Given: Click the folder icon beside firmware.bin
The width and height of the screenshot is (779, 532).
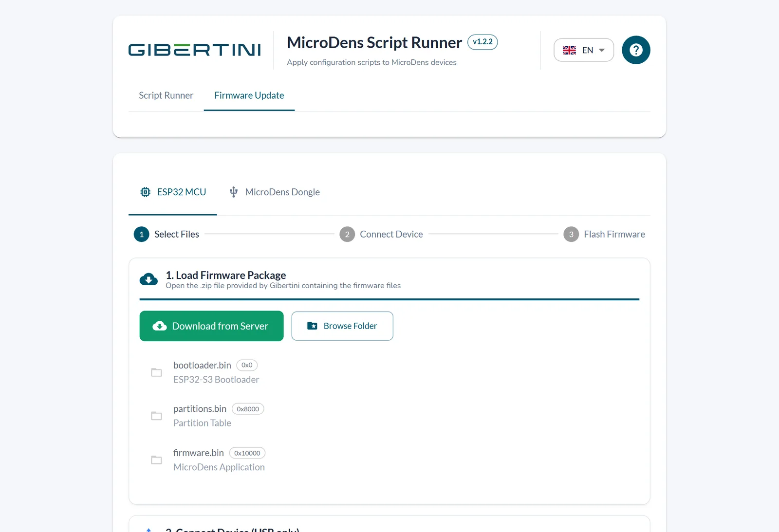Looking at the screenshot, I should 156,460.
